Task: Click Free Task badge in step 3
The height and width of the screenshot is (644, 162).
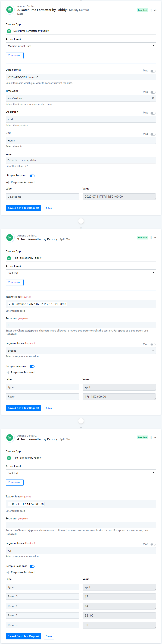Action: tap(142, 238)
